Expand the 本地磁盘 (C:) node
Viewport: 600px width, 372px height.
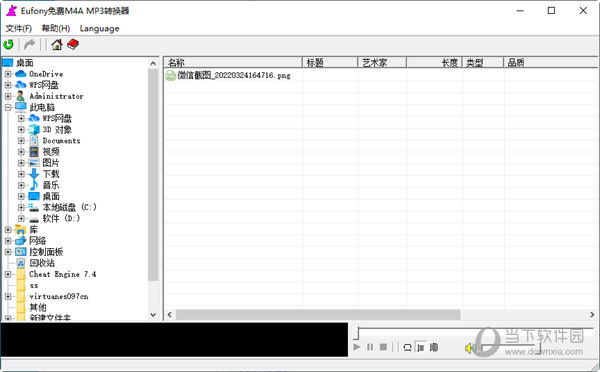(21, 207)
